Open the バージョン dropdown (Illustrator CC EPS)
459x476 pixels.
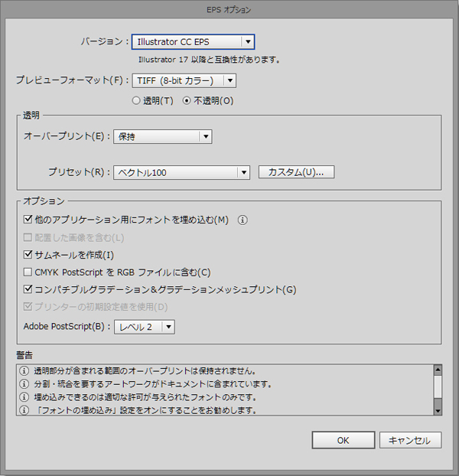click(x=193, y=41)
